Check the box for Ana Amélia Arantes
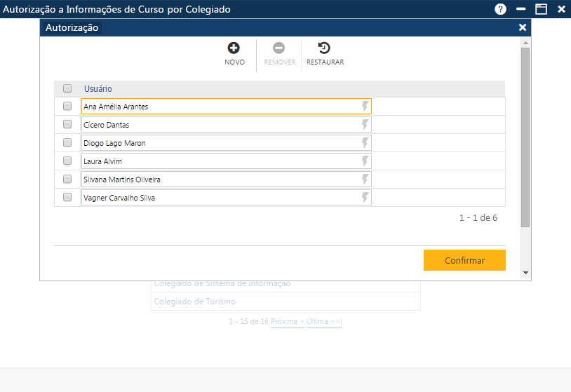This screenshot has height=392, width=571. pos(67,107)
